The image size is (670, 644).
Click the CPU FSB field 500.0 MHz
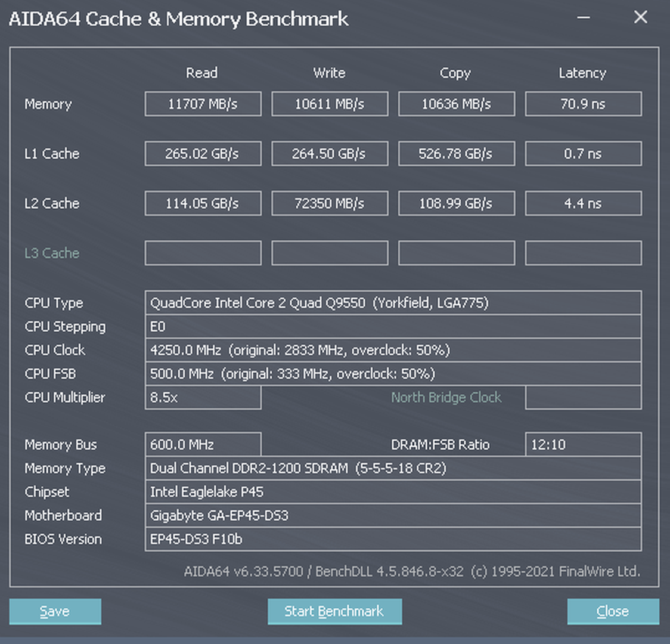point(393,374)
